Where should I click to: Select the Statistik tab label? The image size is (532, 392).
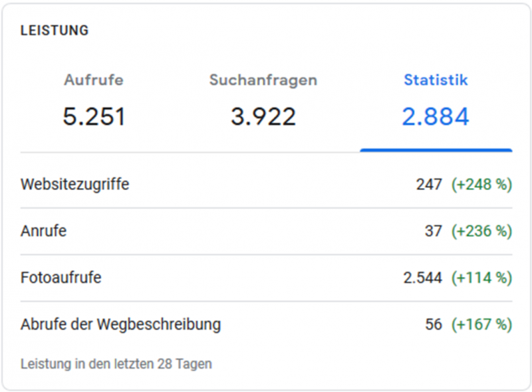(x=436, y=80)
